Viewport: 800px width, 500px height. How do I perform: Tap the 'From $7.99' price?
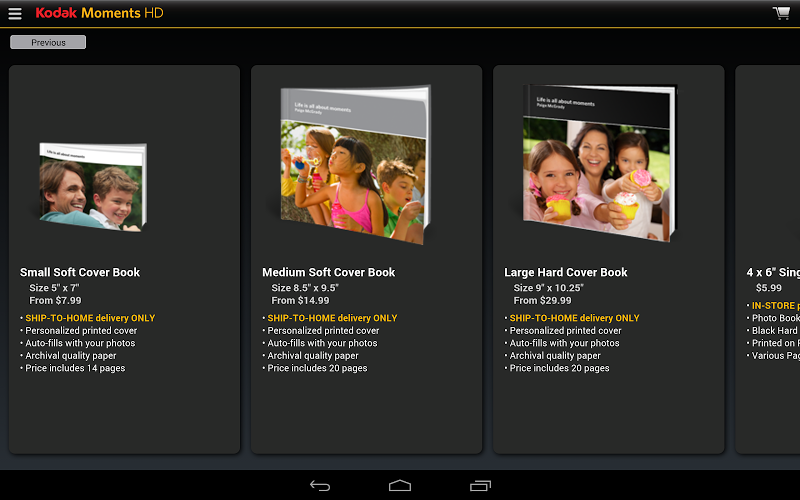tap(55, 301)
